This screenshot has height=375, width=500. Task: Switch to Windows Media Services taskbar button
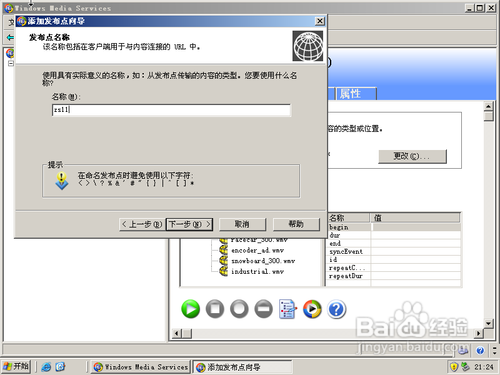click(141, 367)
